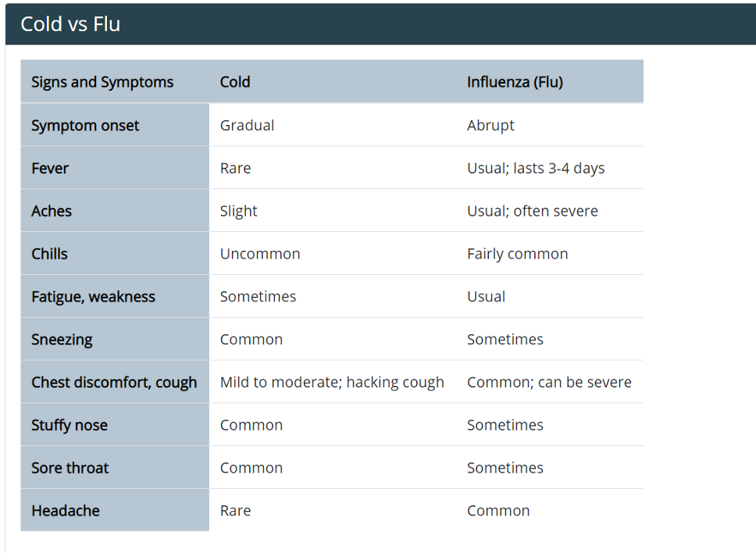
Task: Select the "Headache" row label
Action: (x=66, y=512)
